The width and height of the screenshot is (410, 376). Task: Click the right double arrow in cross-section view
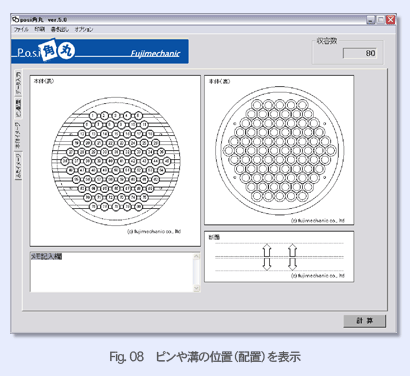(292, 257)
